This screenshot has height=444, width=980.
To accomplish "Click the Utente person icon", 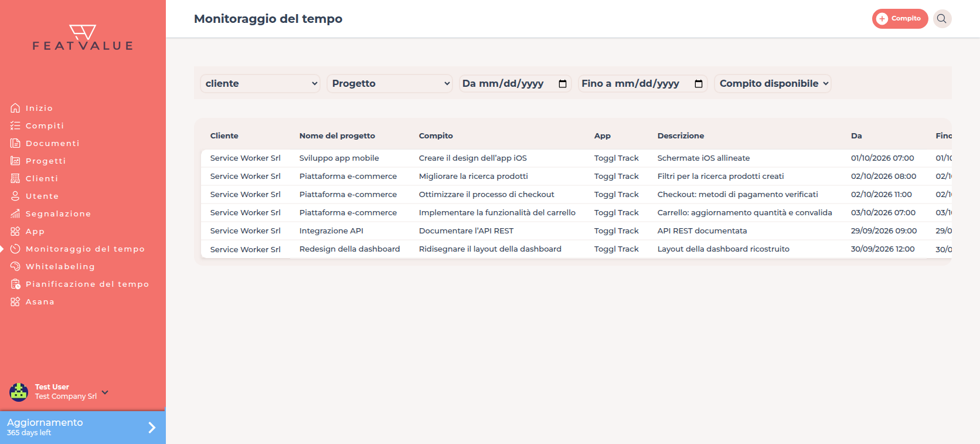I will pyautogui.click(x=15, y=196).
